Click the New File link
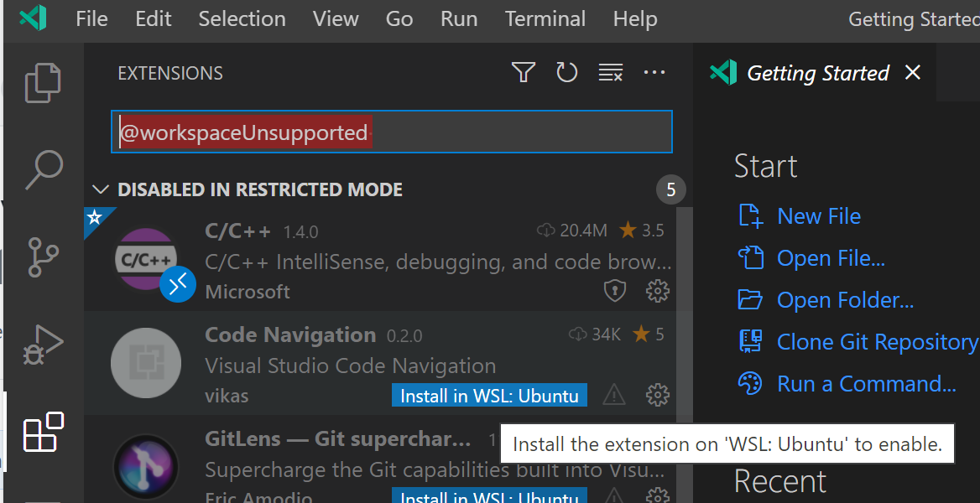The width and height of the screenshot is (980, 503). point(819,216)
